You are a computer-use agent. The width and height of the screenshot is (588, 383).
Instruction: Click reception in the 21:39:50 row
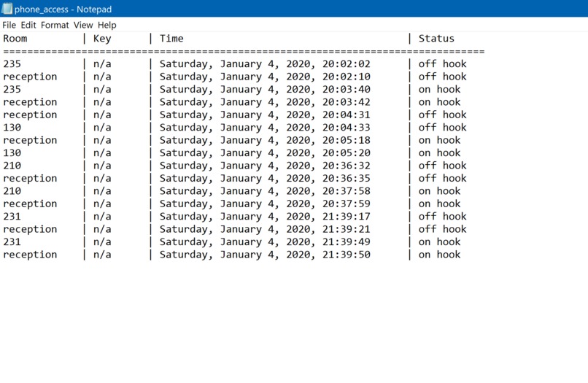[x=30, y=255]
